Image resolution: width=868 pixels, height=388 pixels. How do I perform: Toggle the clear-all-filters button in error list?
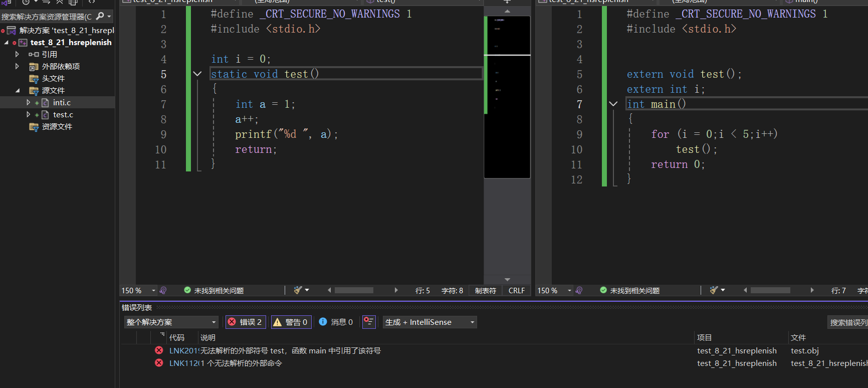pos(369,322)
